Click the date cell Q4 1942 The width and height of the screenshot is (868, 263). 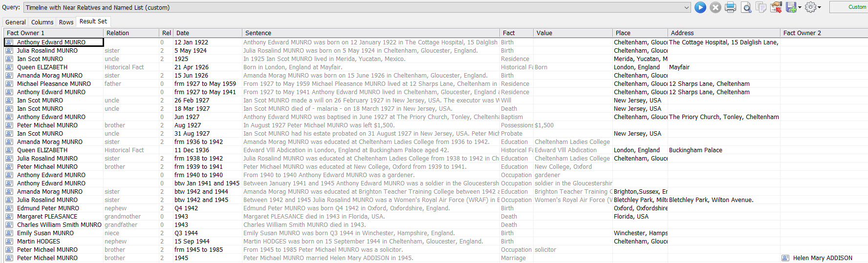click(186, 208)
